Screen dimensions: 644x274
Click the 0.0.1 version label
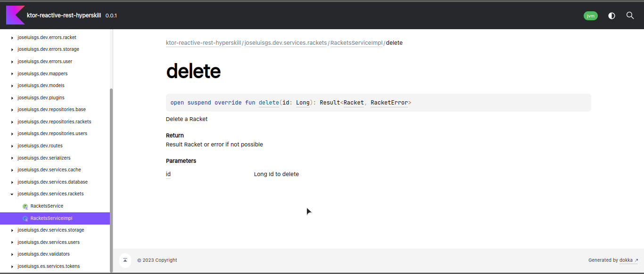coord(111,16)
